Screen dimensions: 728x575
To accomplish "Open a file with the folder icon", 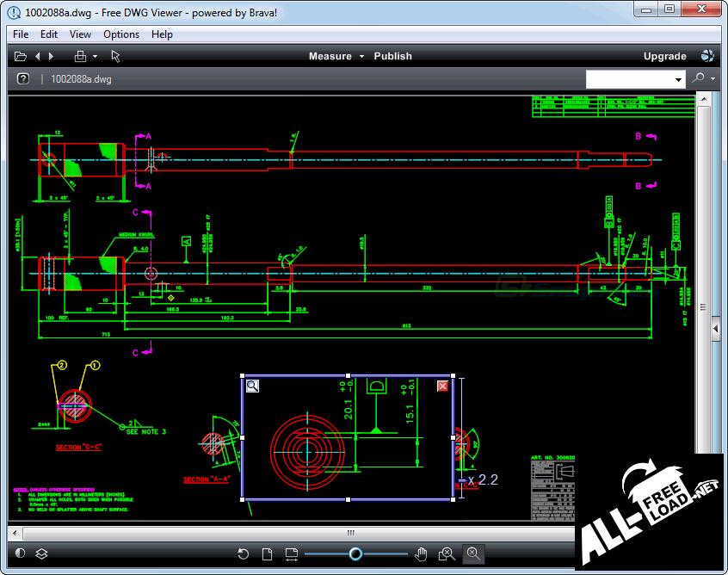I will (x=20, y=56).
